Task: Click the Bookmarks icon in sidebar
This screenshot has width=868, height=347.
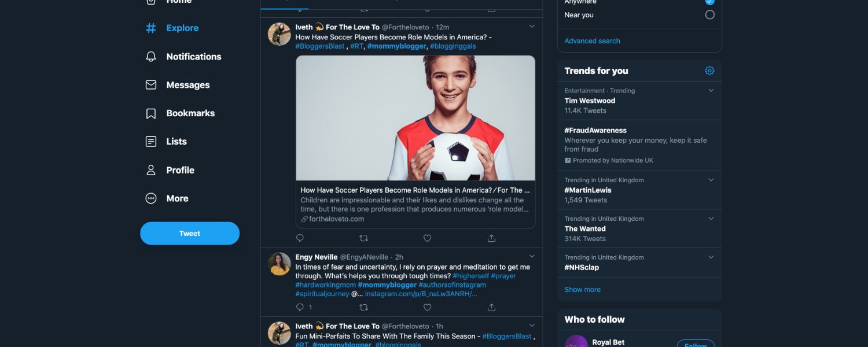Action: [151, 113]
